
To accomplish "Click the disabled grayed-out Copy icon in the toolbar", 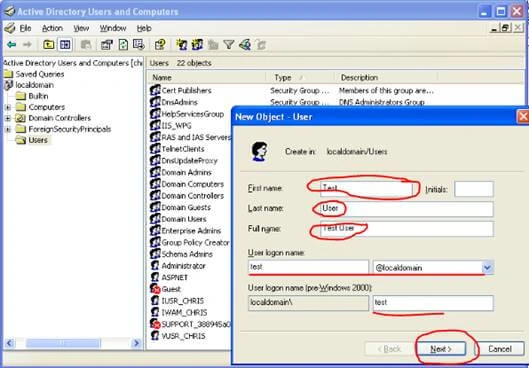I will pyautogui.click(x=86, y=45).
